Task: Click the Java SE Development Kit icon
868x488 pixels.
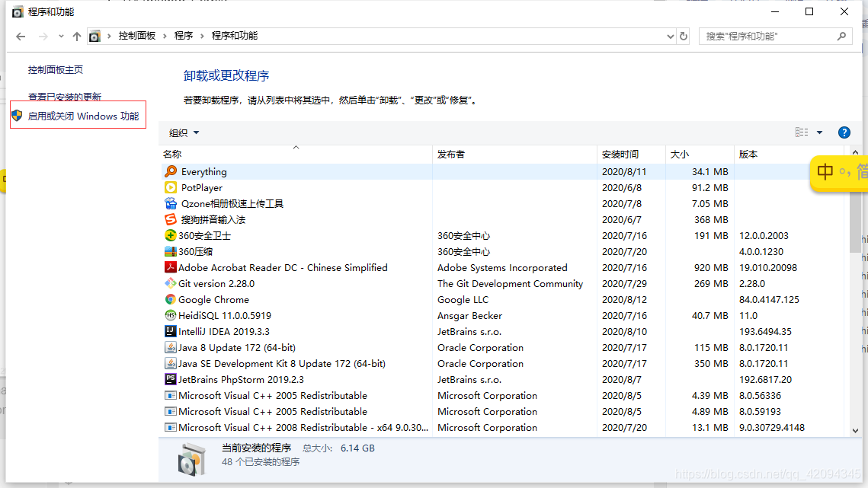Action: [x=171, y=364]
